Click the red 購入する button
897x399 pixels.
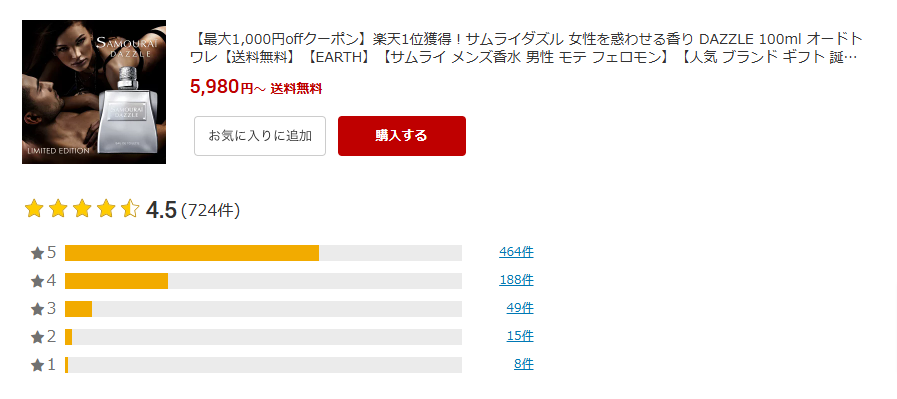[402, 136]
